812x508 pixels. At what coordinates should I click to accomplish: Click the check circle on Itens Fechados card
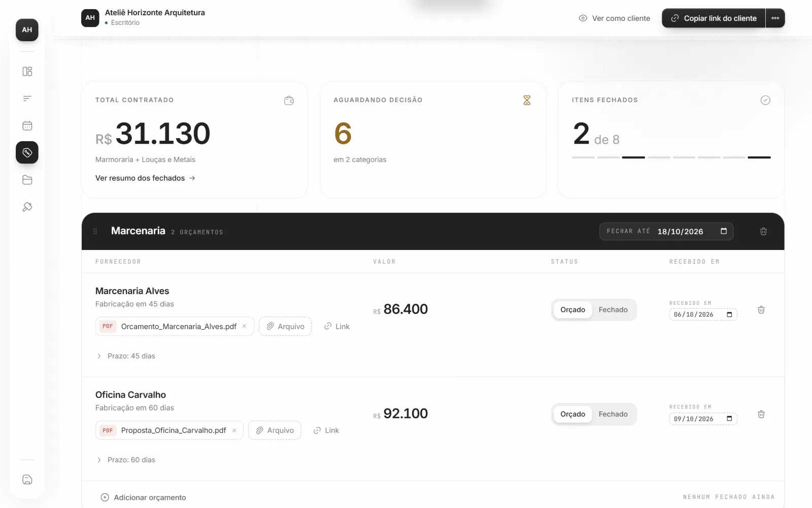click(765, 101)
